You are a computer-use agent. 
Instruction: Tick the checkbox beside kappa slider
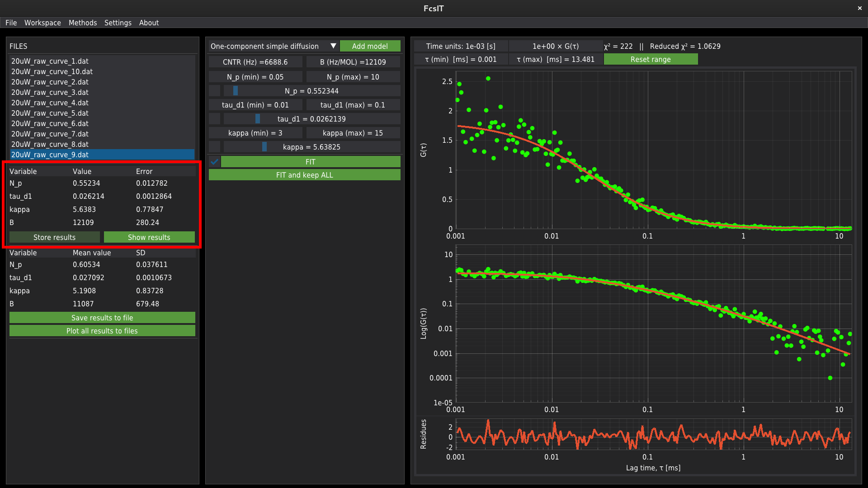tap(215, 147)
